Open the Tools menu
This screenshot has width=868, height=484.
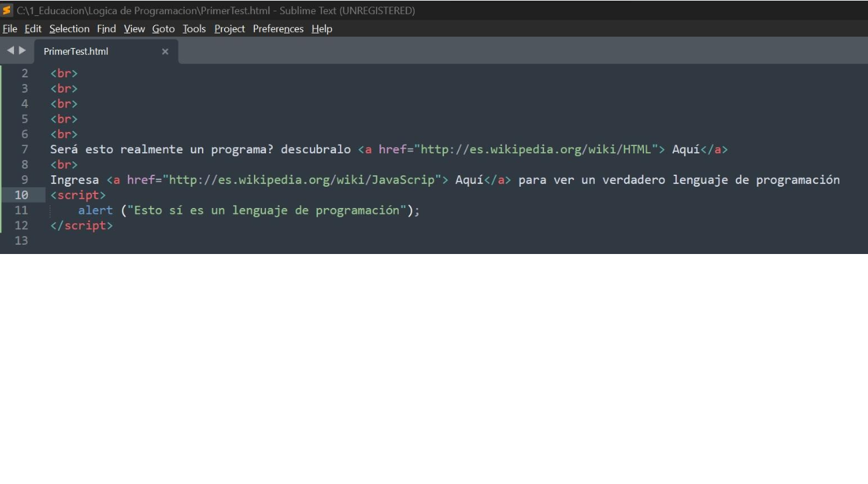click(194, 29)
